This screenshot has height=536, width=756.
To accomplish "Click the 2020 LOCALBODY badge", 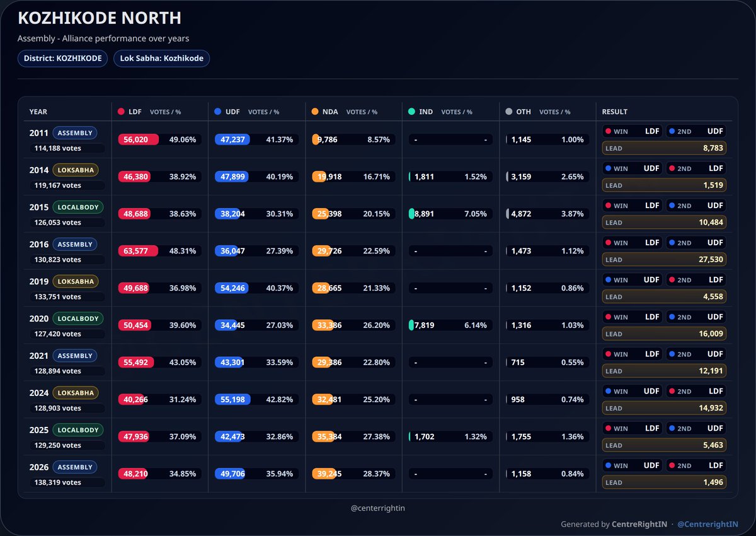I will (x=78, y=318).
